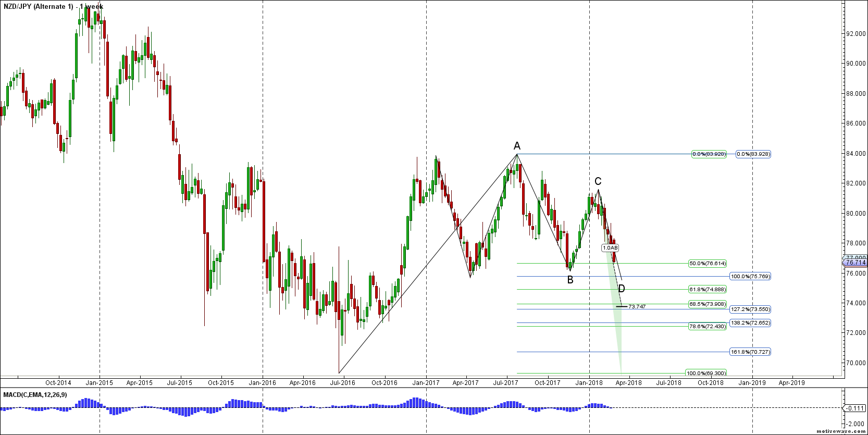Screen dimensions: 868x435
Task: Click the MACD value -0.111 tag
Action: click(855, 408)
